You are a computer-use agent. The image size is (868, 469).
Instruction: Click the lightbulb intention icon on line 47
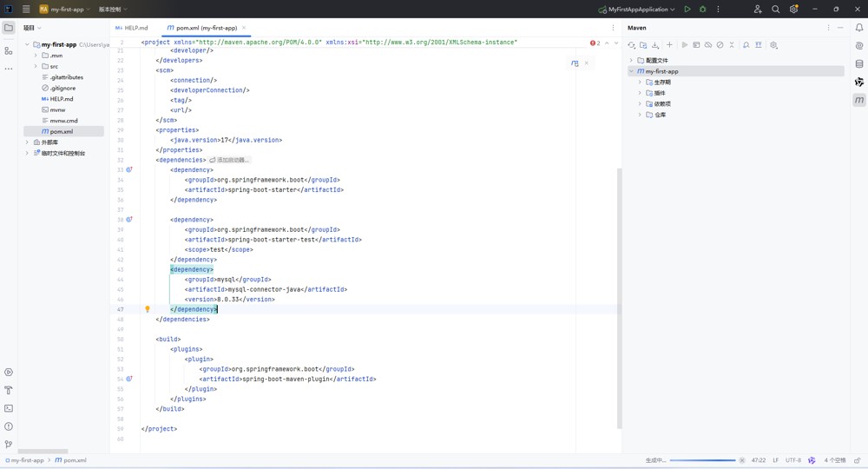point(148,309)
